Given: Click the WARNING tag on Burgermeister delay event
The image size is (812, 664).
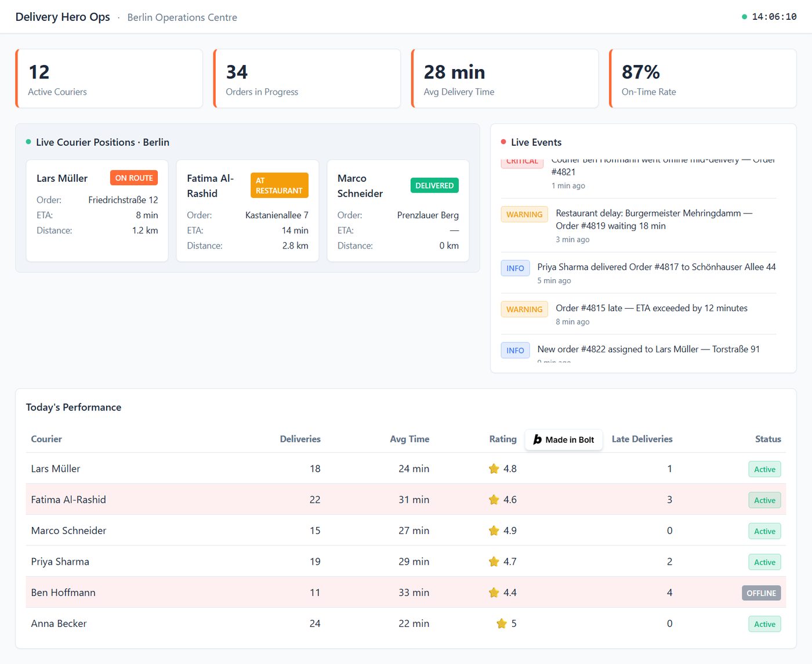Looking at the screenshot, I should click(524, 214).
